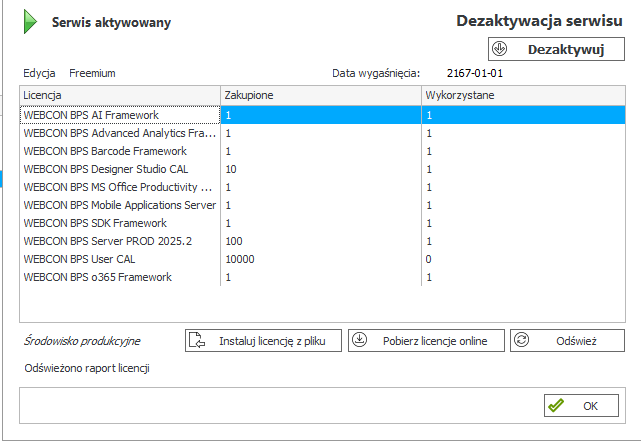Click the Freemium edition text

[x=92, y=73]
